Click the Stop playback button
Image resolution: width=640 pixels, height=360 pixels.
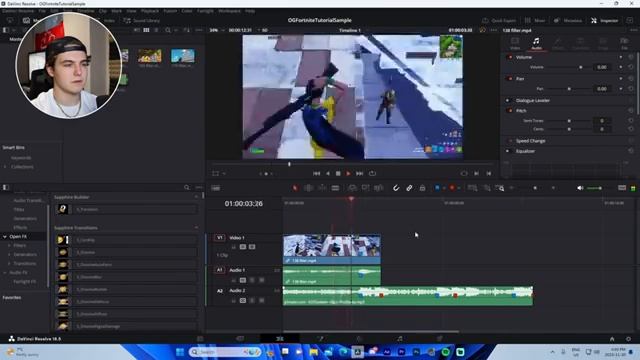tap(338, 173)
